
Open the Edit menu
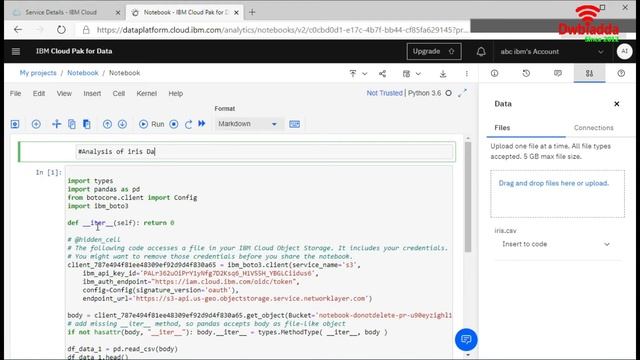pyautogui.click(x=39, y=93)
